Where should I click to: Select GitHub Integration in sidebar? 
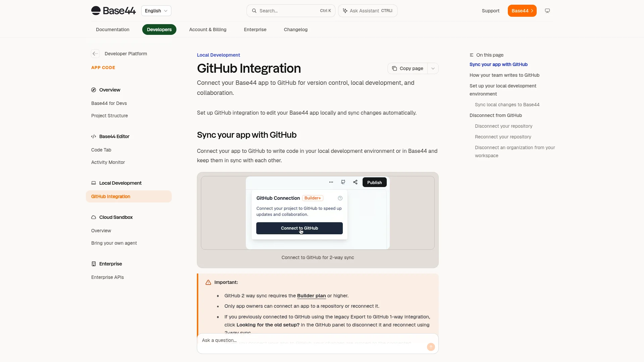tap(129, 196)
